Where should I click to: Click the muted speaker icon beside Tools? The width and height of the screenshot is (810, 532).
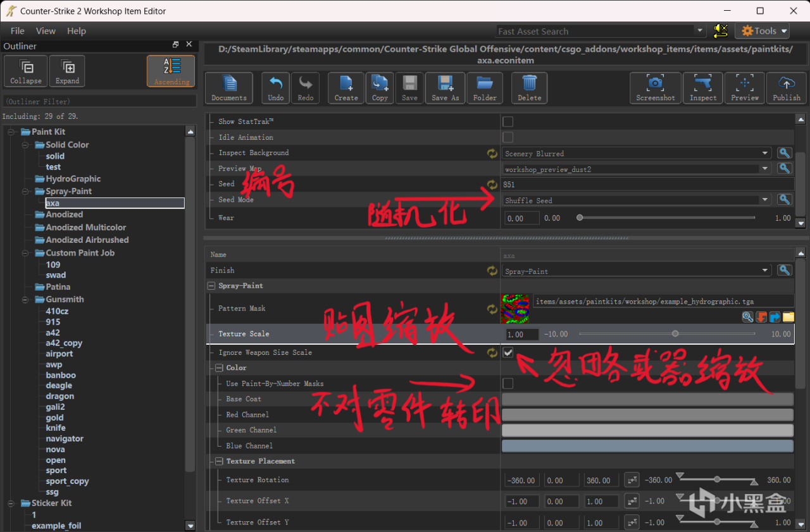pos(720,30)
